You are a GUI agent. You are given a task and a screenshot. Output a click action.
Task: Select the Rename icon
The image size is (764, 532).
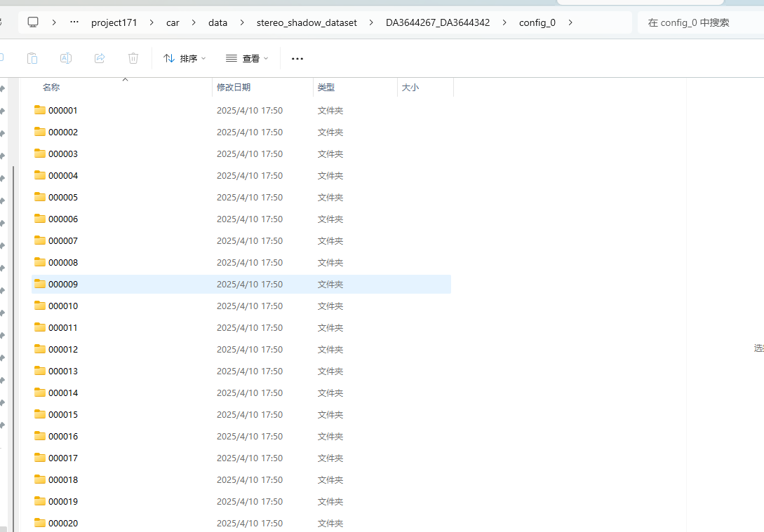(66, 58)
